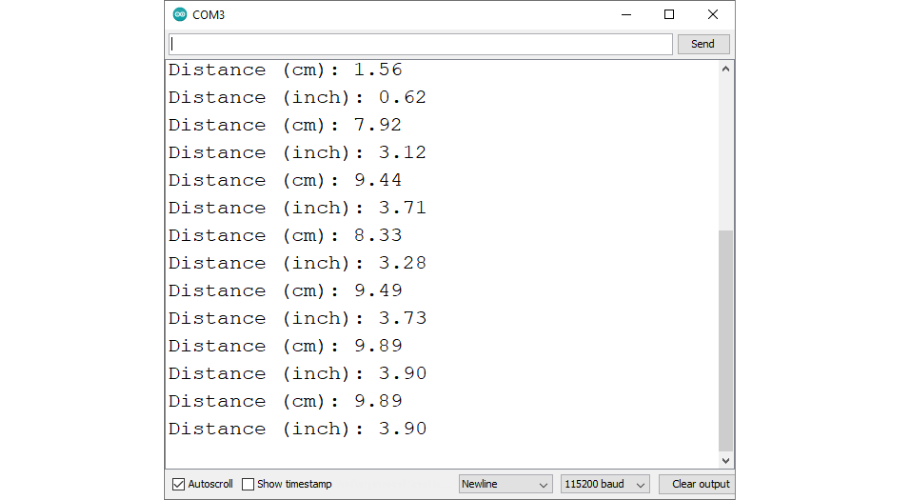Click the "Distance (inch): 3.12" output line
Image resolution: width=900 pixels, height=500 pixels.
coord(297,153)
